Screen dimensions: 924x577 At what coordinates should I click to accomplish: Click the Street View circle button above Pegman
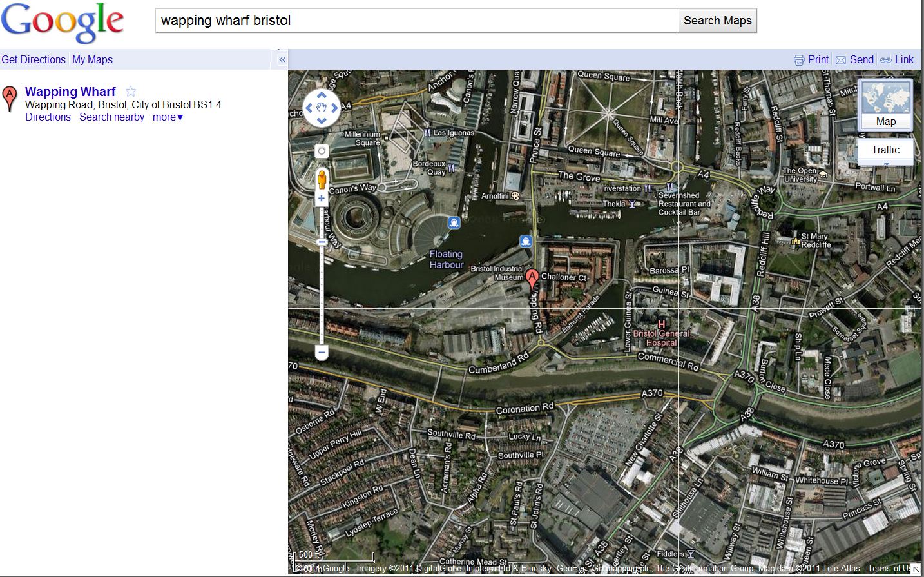[322, 152]
